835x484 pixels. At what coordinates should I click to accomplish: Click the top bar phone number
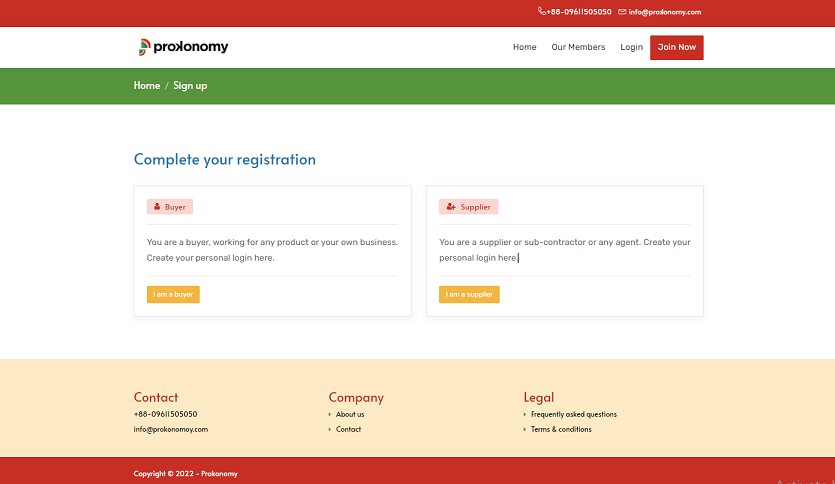point(579,12)
